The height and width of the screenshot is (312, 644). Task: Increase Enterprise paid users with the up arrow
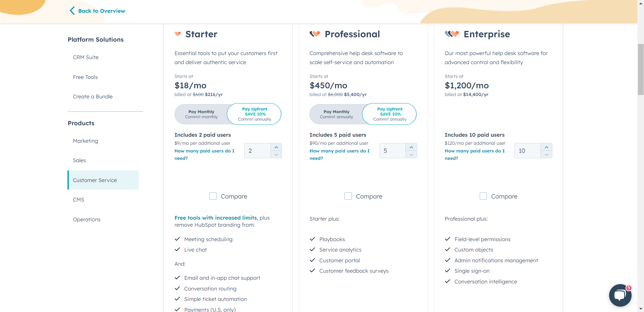(x=546, y=147)
